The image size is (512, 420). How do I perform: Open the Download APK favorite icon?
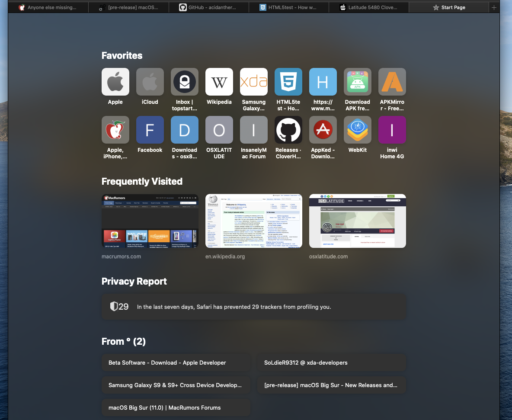pyautogui.click(x=358, y=82)
